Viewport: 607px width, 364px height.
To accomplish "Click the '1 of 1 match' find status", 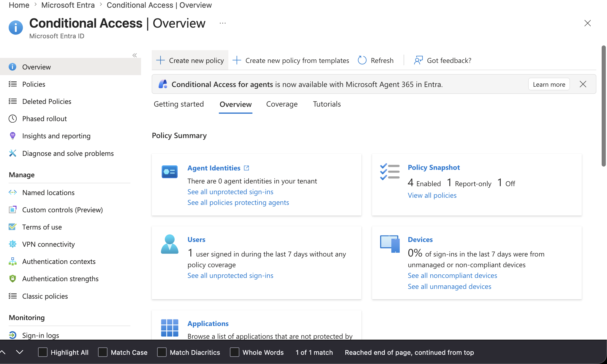I will tap(314, 352).
